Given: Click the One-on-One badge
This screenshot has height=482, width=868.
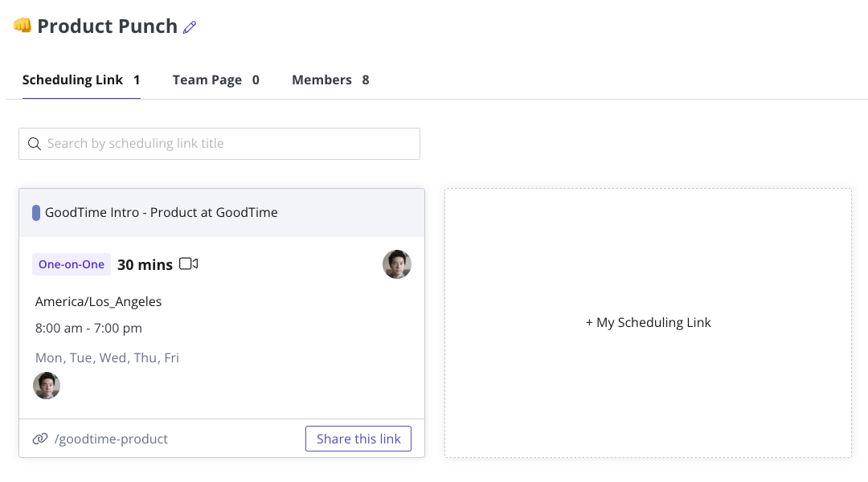Looking at the screenshot, I should pos(72,264).
